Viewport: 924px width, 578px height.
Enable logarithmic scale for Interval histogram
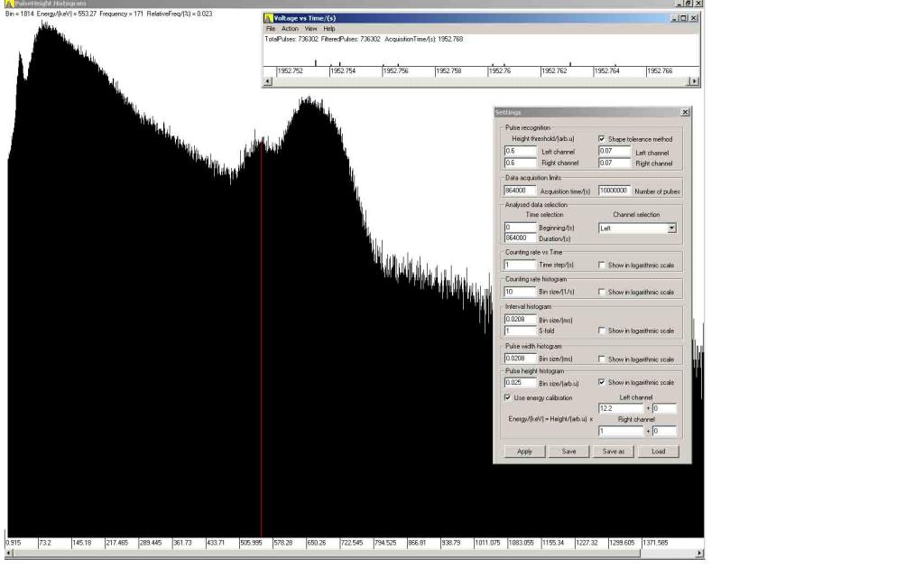[602, 331]
